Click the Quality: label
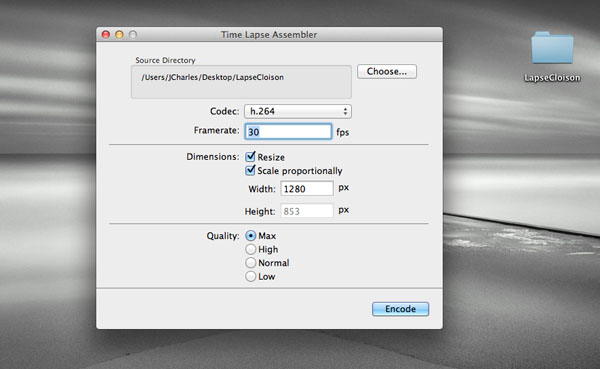Image resolution: width=600 pixels, height=369 pixels. (223, 236)
